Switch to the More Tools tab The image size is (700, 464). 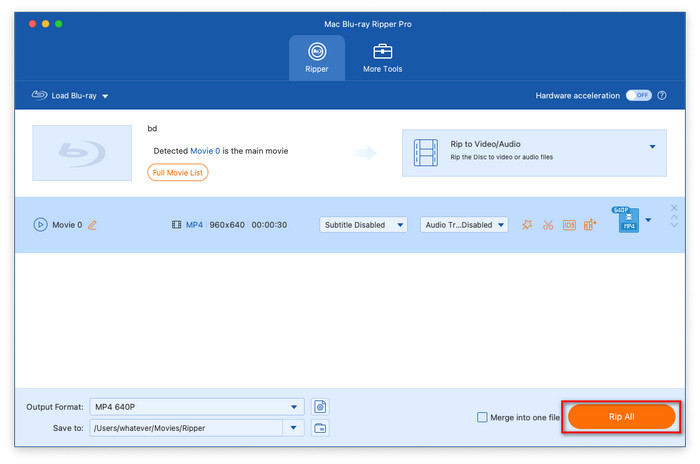(382, 58)
